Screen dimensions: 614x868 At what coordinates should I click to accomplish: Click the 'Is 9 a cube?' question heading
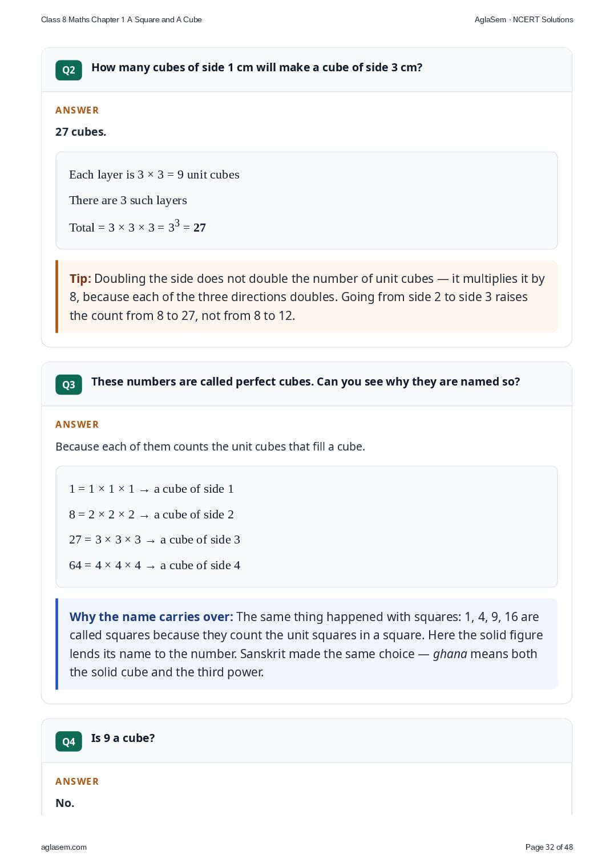[x=123, y=738]
